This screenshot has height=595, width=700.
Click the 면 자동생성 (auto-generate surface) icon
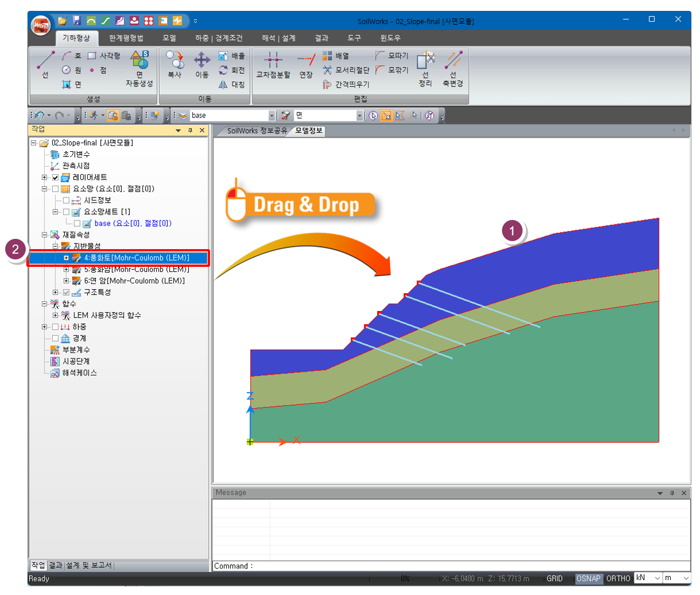[139, 69]
